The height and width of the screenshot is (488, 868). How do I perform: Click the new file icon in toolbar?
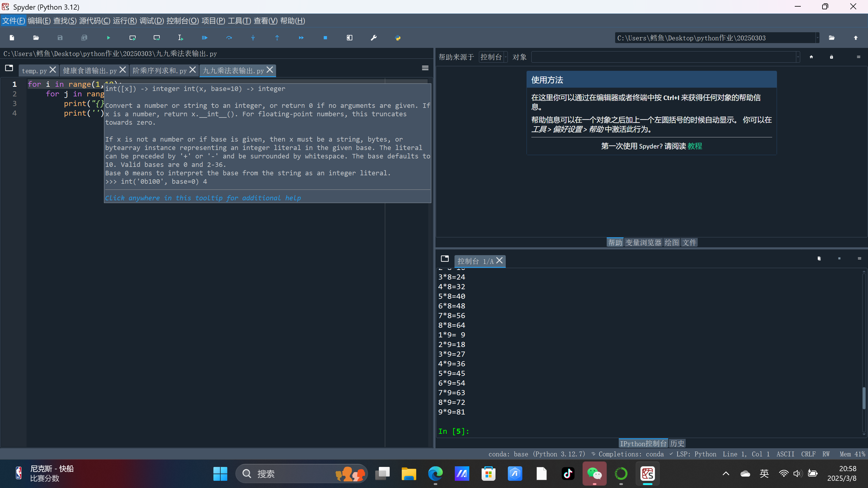(12, 38)
